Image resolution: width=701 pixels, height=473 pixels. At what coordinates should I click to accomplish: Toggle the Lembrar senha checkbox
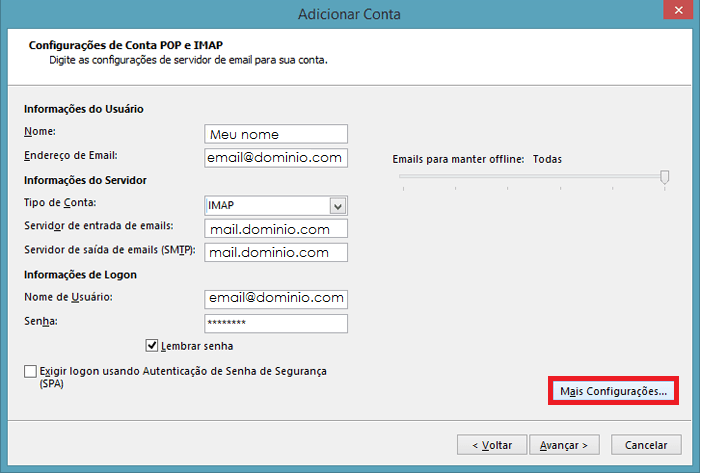pos(153,346)
